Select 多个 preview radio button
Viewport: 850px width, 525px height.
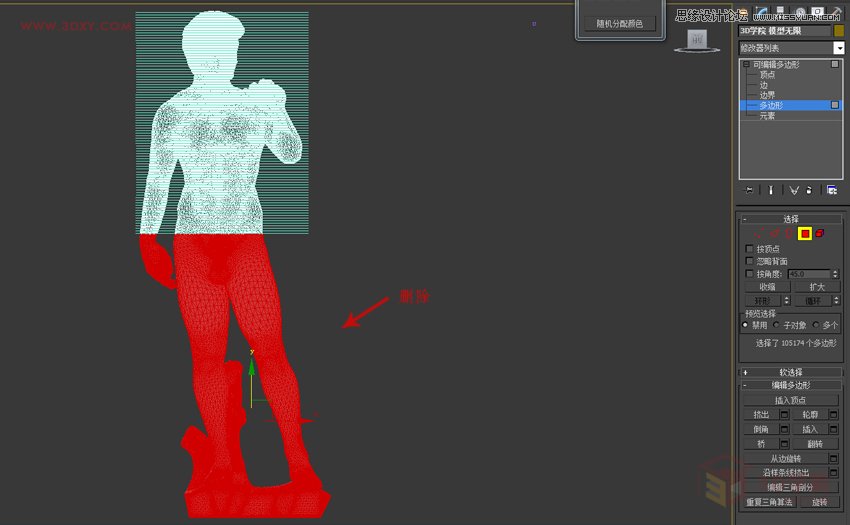click(816, 325)
